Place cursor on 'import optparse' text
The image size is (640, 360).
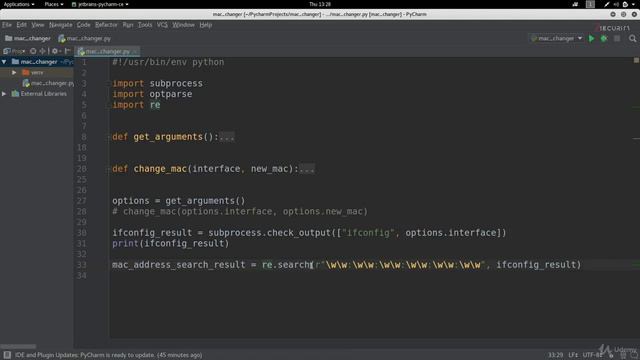(152, 94)
